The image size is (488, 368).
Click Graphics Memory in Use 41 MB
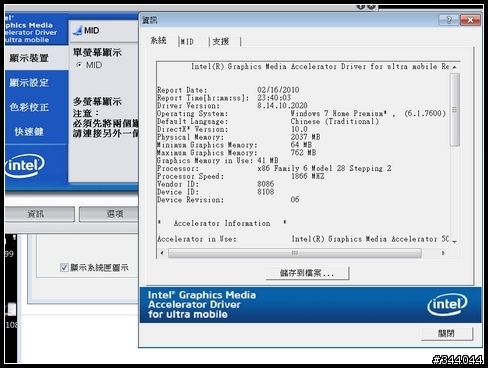[218, 161]
